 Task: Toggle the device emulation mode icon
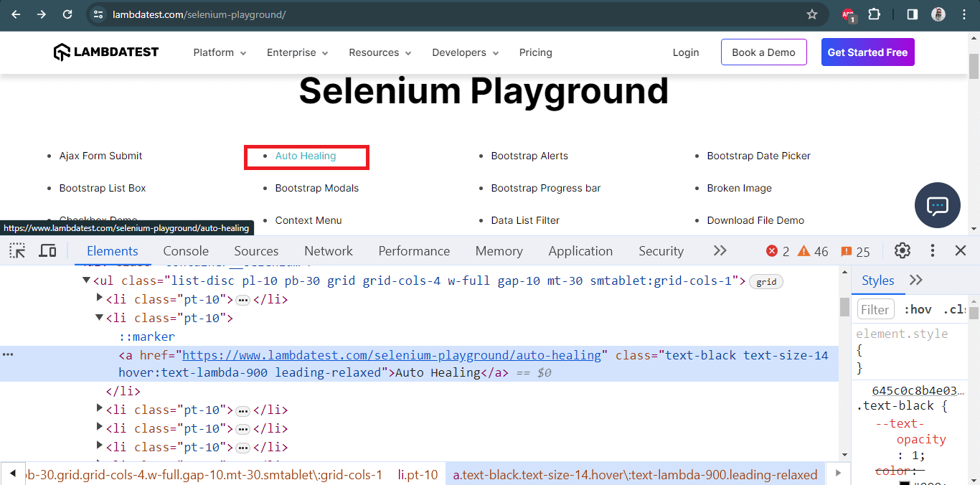tap(47, 250)
